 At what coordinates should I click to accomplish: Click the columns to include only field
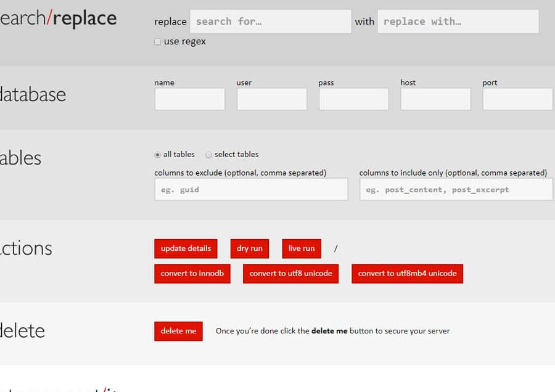click(456, 189)
